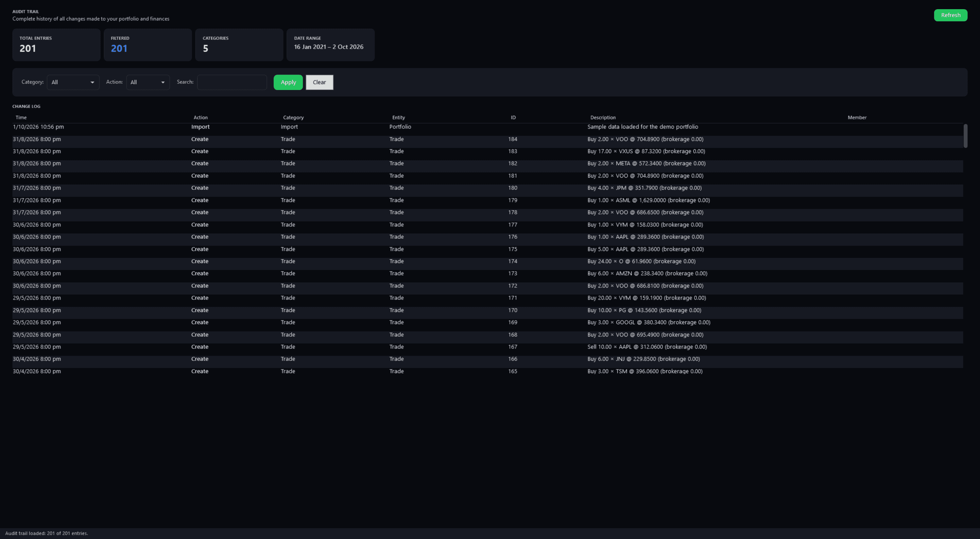Image resolution: width=980 pixels, height=539 pixels.
Task: Click 'Buy 24.00 × O @ 61.9600' description
Action: [642, 261]
